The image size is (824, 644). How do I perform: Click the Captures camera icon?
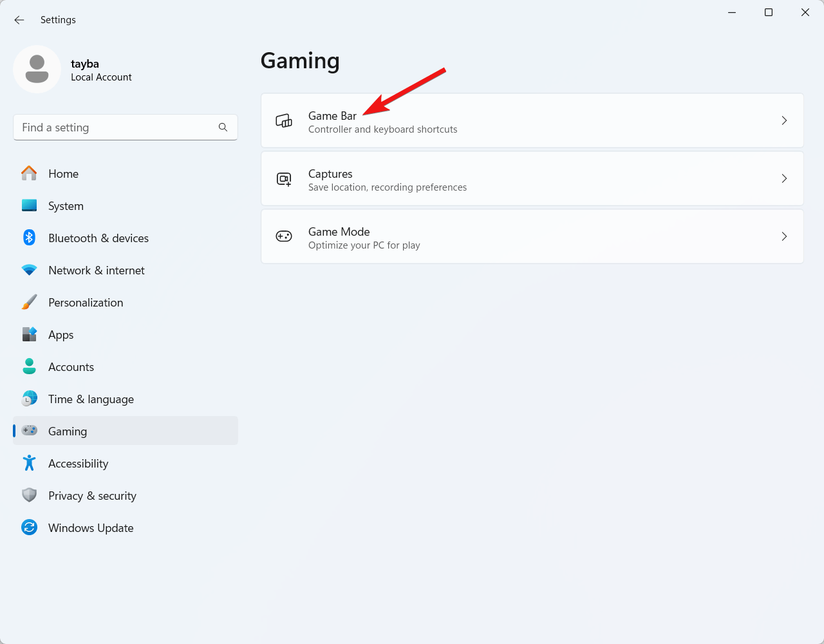[284, 179]
